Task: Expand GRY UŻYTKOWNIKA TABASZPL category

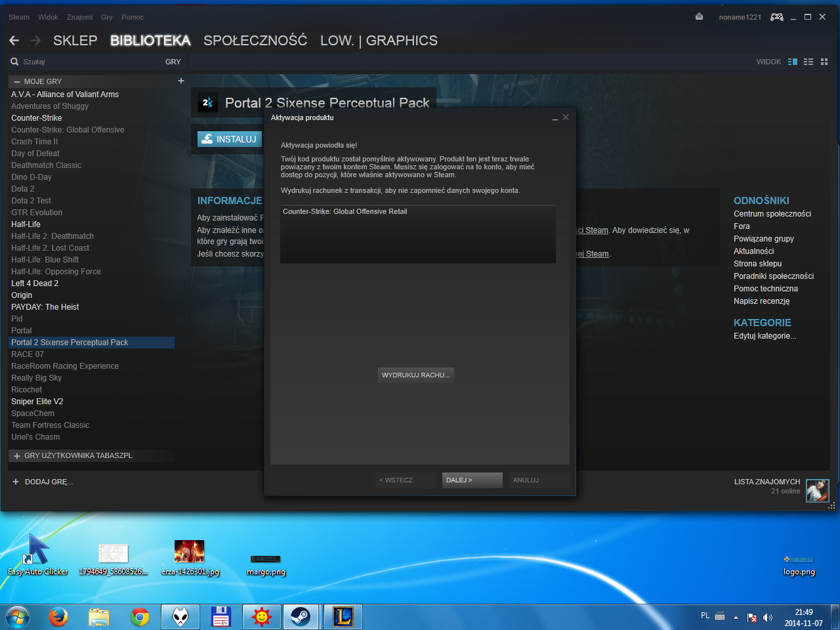Action: 17,455
